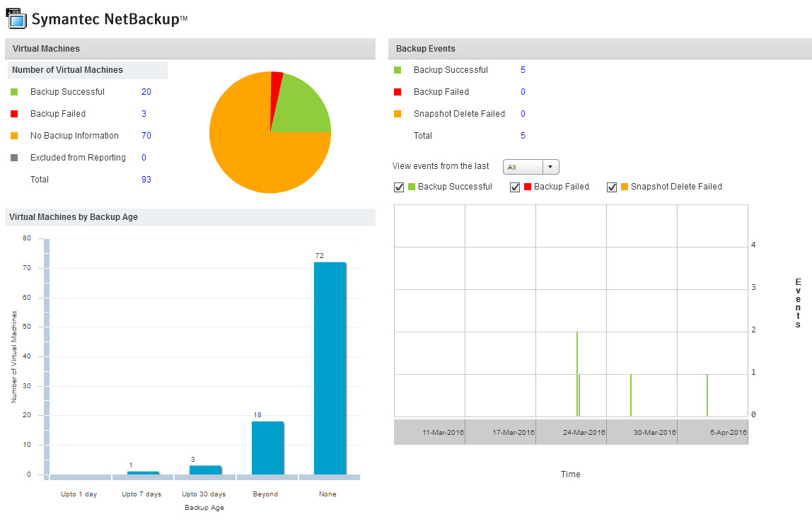Click the green event spike near 30-Mar-2016
The width and height of the screenshot is (812, 524).
coord(631,395)
